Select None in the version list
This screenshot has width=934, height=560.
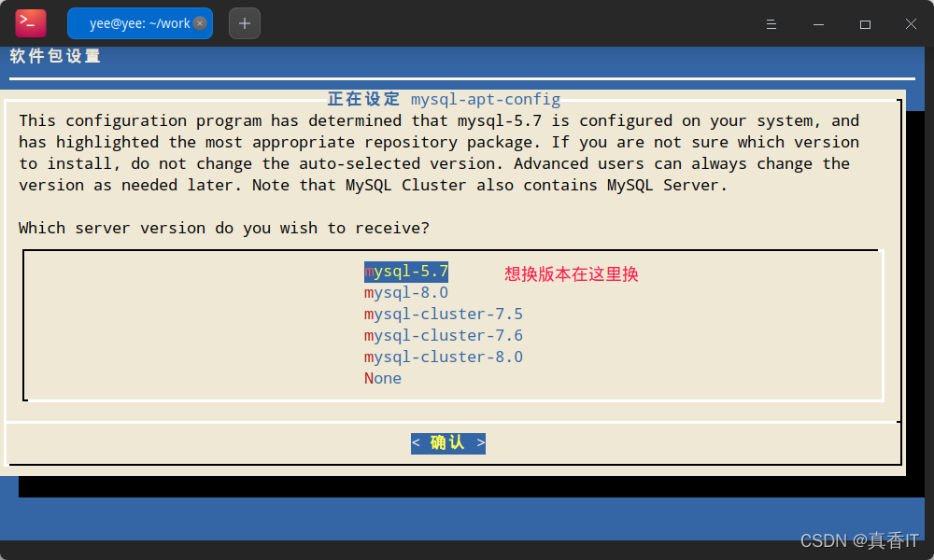point(382,379)
